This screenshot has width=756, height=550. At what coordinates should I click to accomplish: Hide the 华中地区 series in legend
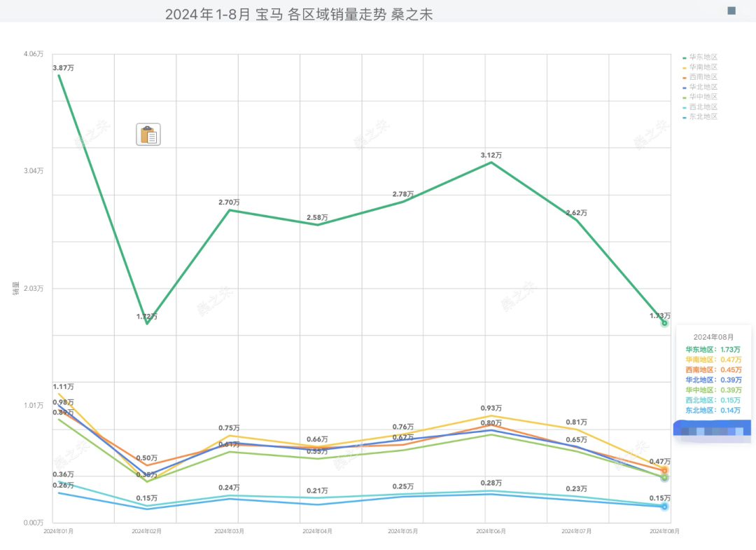tap(703, 97)
